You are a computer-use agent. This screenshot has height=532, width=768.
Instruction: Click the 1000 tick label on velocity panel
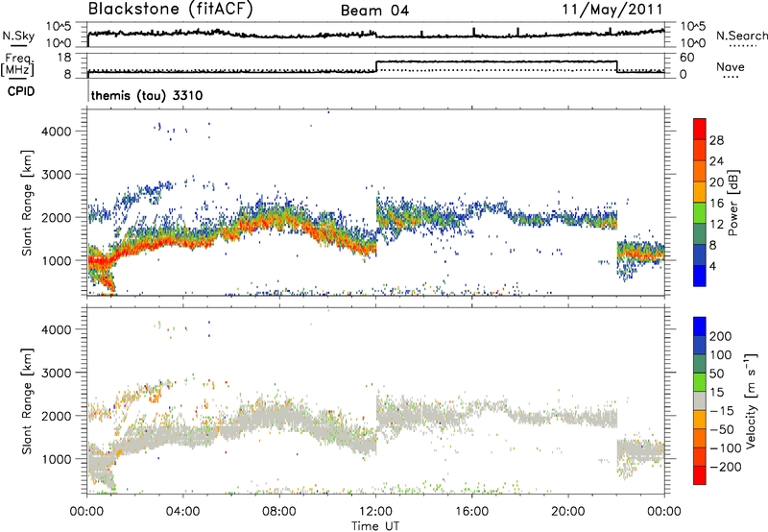pos(57,459)
